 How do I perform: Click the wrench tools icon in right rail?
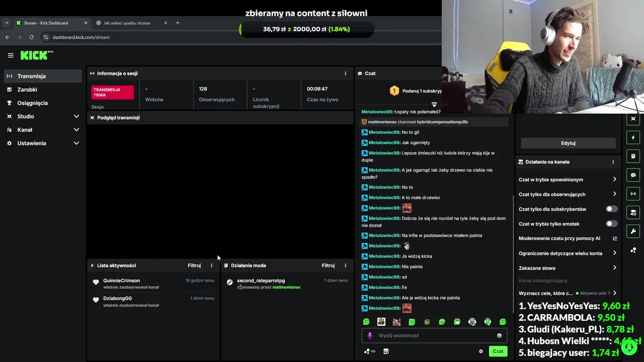pyautogui.click(x=633, y=231)
